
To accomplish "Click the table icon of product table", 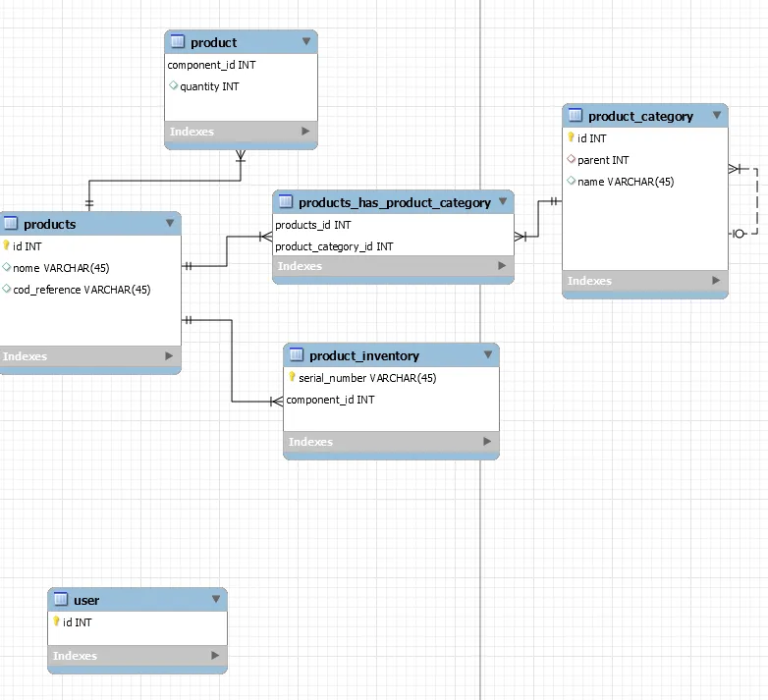I will pyautogui.click(x=178, y=42).
